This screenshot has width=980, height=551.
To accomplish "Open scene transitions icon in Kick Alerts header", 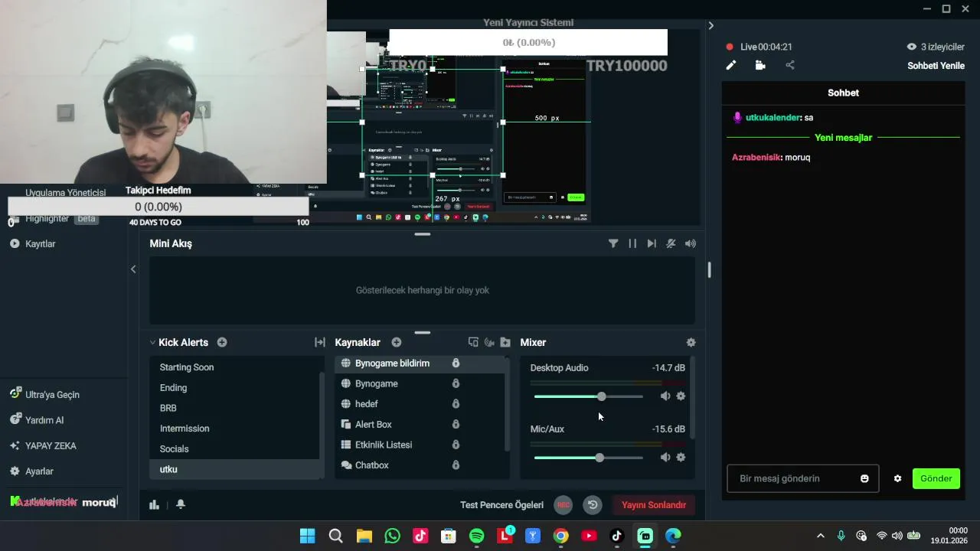I will pyautogui.click(x=320, y=342).
